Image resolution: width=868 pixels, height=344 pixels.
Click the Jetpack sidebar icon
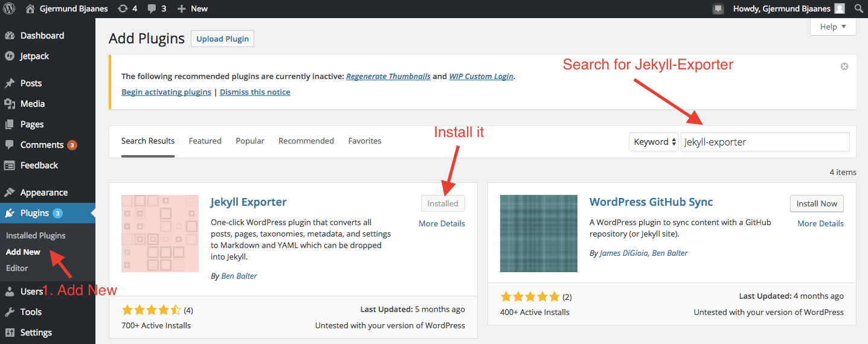pyautogui.click(x=10, y=56)
